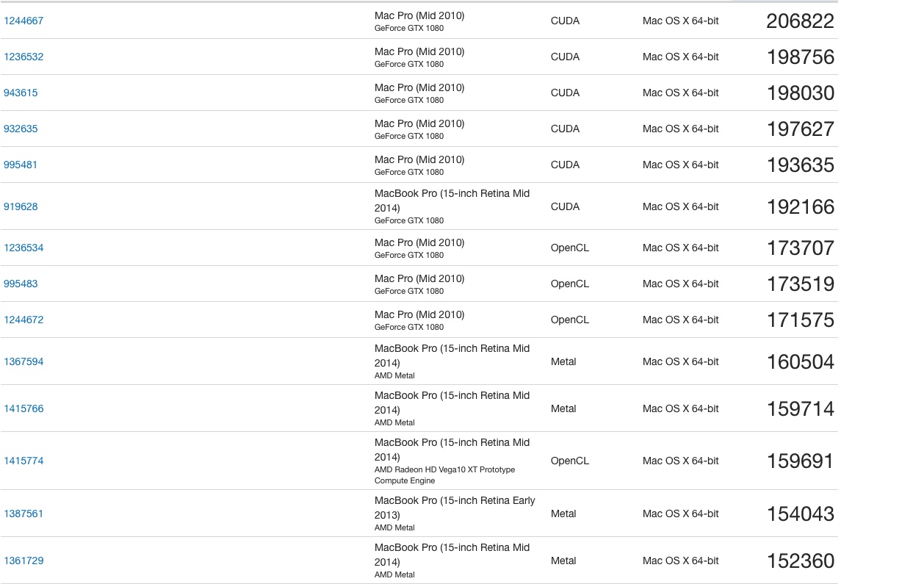Open benchmark result 1236532

pos(24,57)
